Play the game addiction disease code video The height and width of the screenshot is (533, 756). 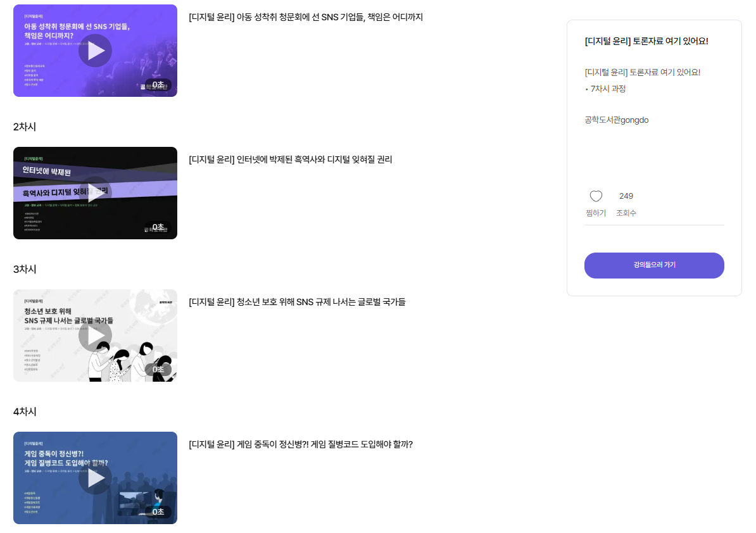pos(95,477)
